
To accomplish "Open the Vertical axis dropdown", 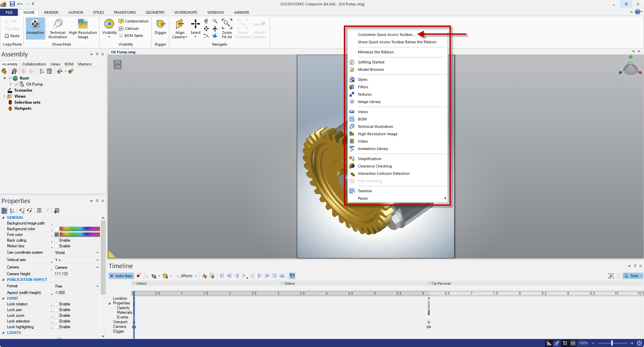I will (97, 260).
